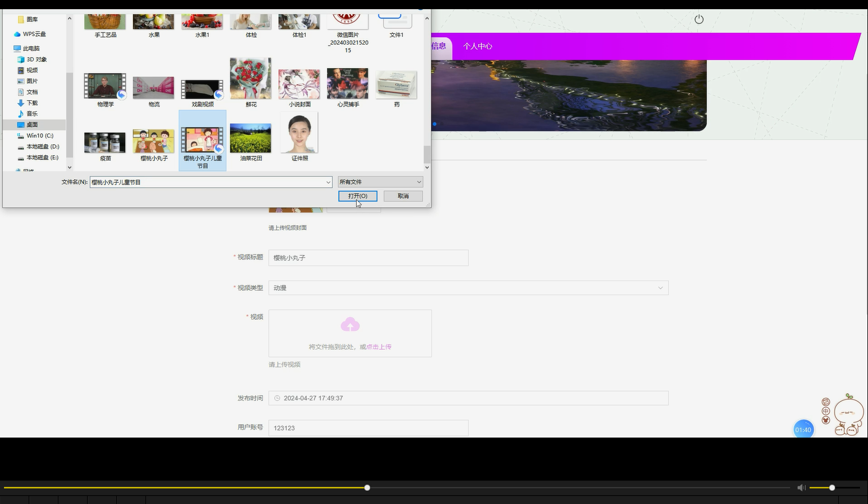The height and width of the screenshot is (504, 868).
Task: Click the 视频标题 input field
Action: click(368, 258)
